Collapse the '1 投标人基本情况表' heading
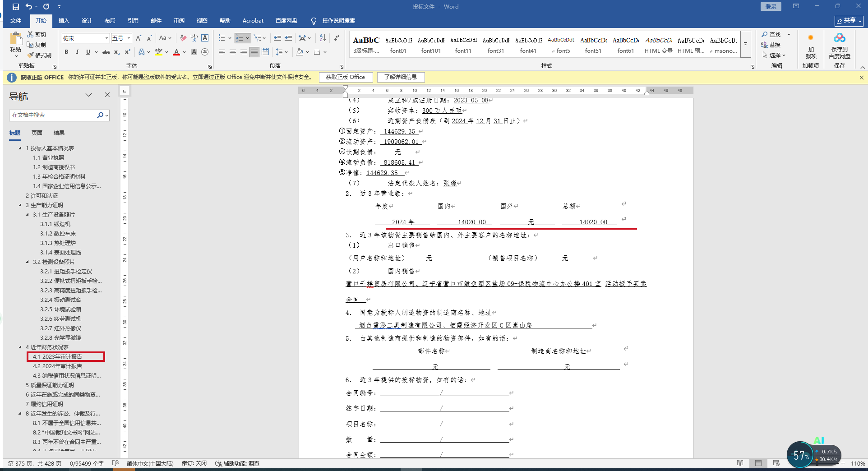The width and height of the screenshot is (868, 471). (x=20, y=148)
